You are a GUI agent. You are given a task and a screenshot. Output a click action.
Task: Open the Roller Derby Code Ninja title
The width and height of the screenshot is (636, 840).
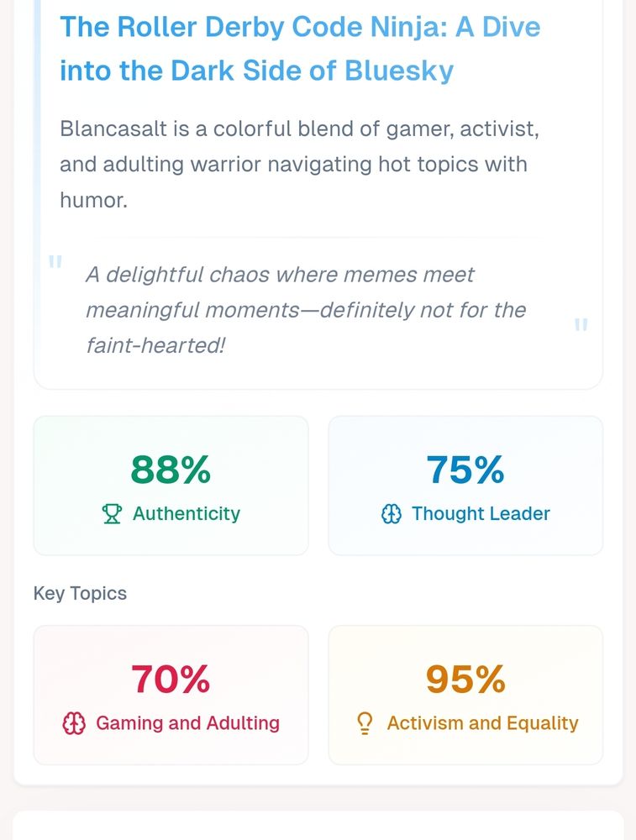point(300,49)
